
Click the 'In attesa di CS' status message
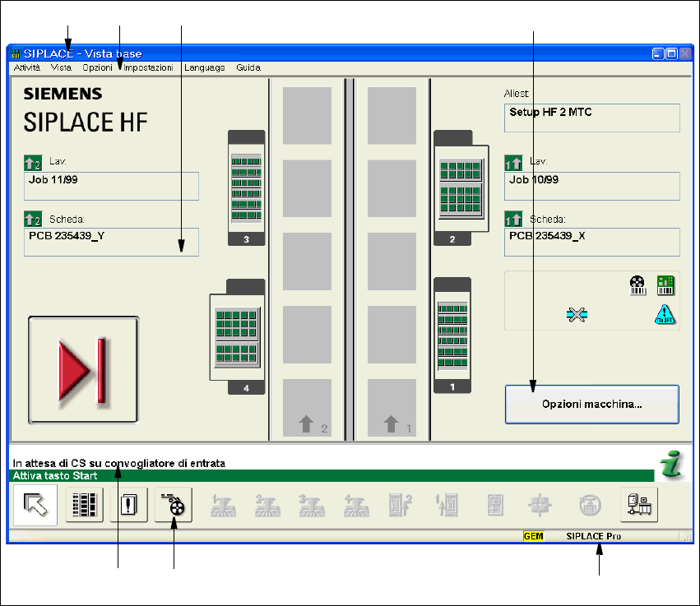coord(118,463)
